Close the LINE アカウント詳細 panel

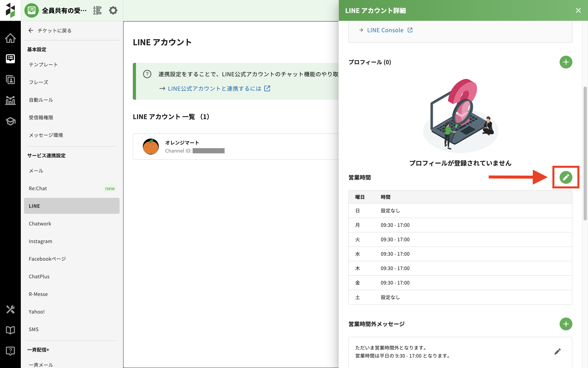tap(578, 10)
